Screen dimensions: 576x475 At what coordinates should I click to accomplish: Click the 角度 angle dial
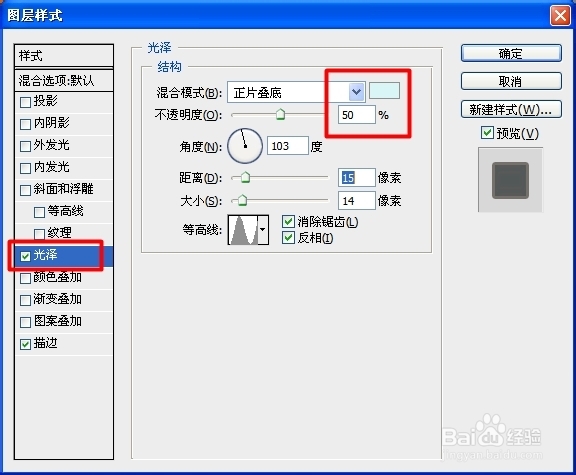245,146
